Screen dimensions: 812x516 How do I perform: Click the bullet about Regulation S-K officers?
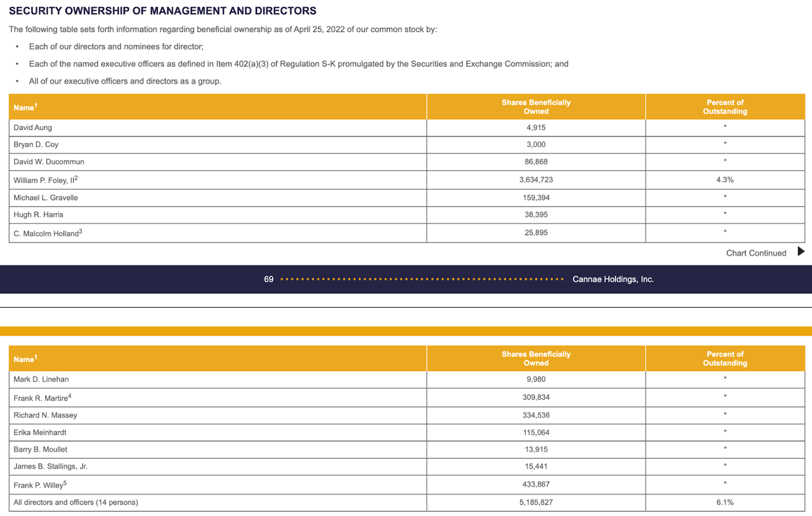tap(299, 64)
